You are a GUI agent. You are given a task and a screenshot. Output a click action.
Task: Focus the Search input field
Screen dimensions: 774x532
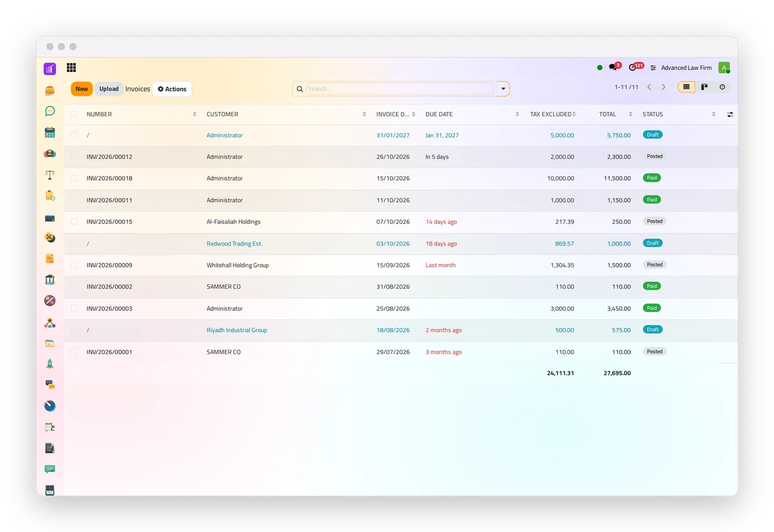tap(400, 89)
